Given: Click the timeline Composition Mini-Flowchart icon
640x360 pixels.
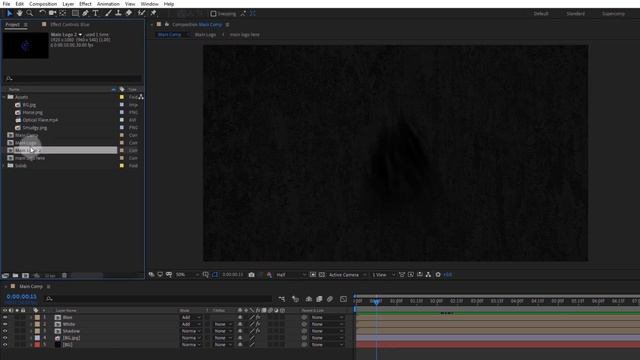Looking at the screenshot, I should point(282,299).
